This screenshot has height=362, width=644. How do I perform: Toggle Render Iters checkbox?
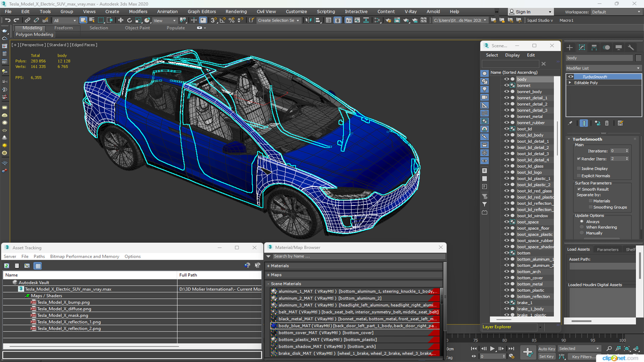click(x=579, y=159)
